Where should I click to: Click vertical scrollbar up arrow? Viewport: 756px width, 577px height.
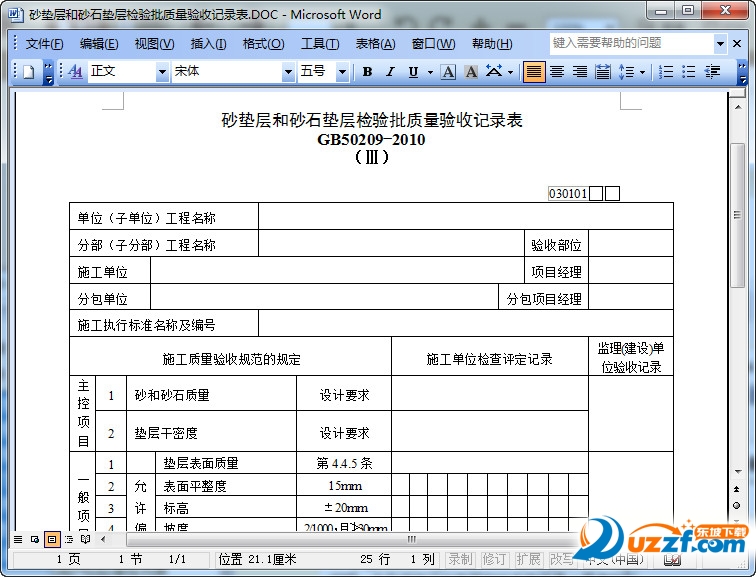click(738, 107)
